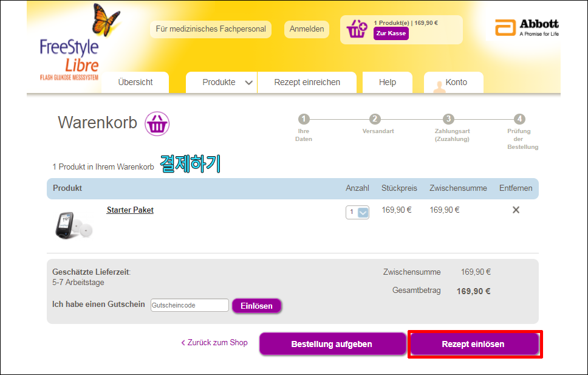Follow the Zurück zum Shop link
Screen dimensions: 588x375
point(214,343)
